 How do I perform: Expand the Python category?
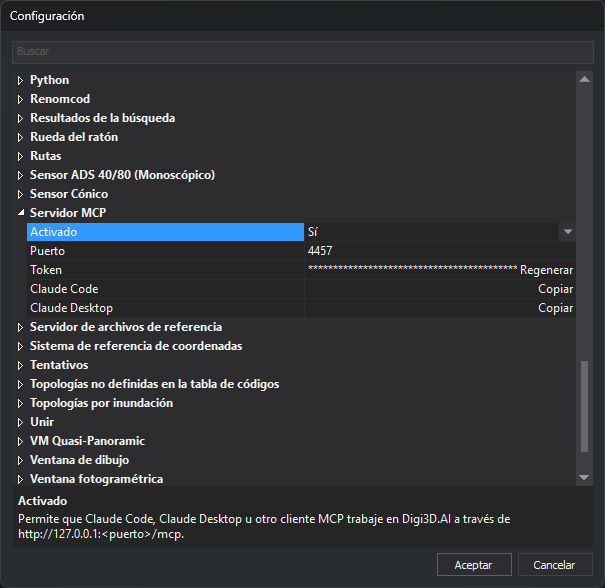(20, 81)
